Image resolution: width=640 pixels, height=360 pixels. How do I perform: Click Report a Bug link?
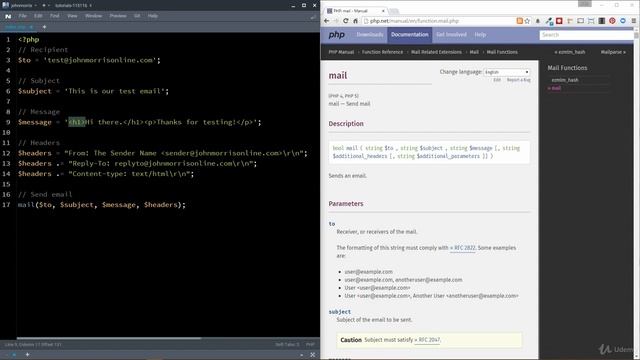coord(518,80)
